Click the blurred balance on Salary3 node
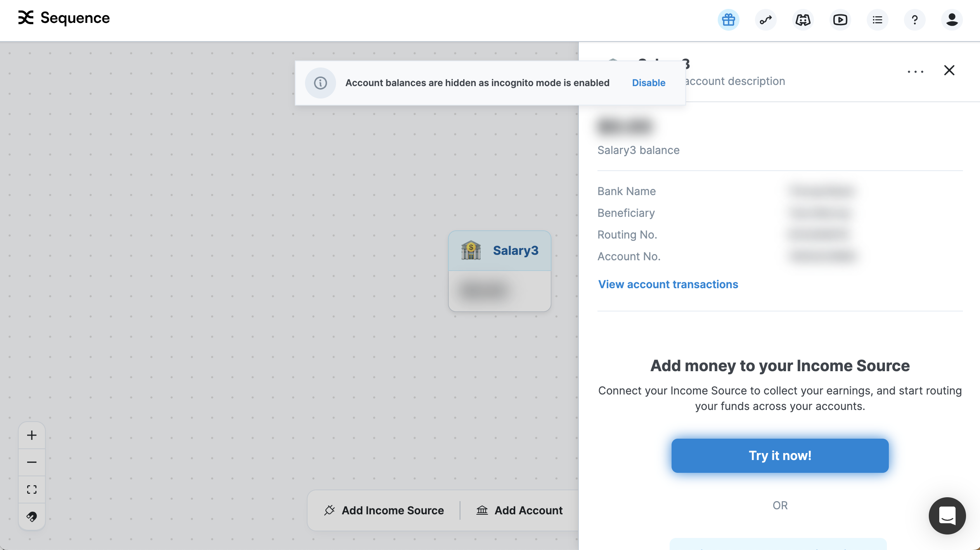This screenshot has height=550, width=980. 483,290
